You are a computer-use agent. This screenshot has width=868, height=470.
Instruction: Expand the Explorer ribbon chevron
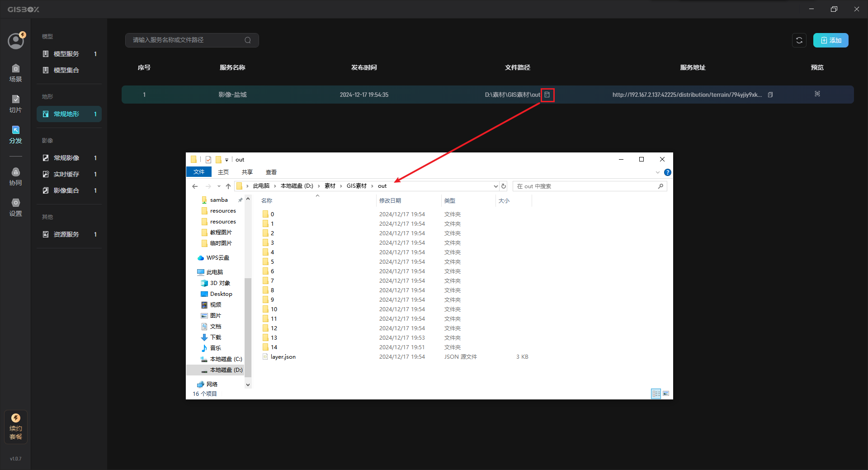tap(658, 172)
